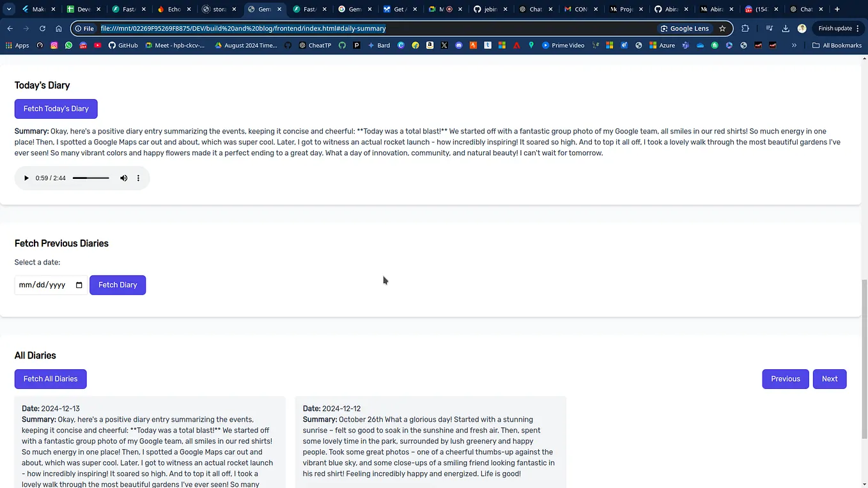The height and width of the screenshot is (488, 868).
Task: Open the Chrome profile avatar
Action: [x=802, y=29]
